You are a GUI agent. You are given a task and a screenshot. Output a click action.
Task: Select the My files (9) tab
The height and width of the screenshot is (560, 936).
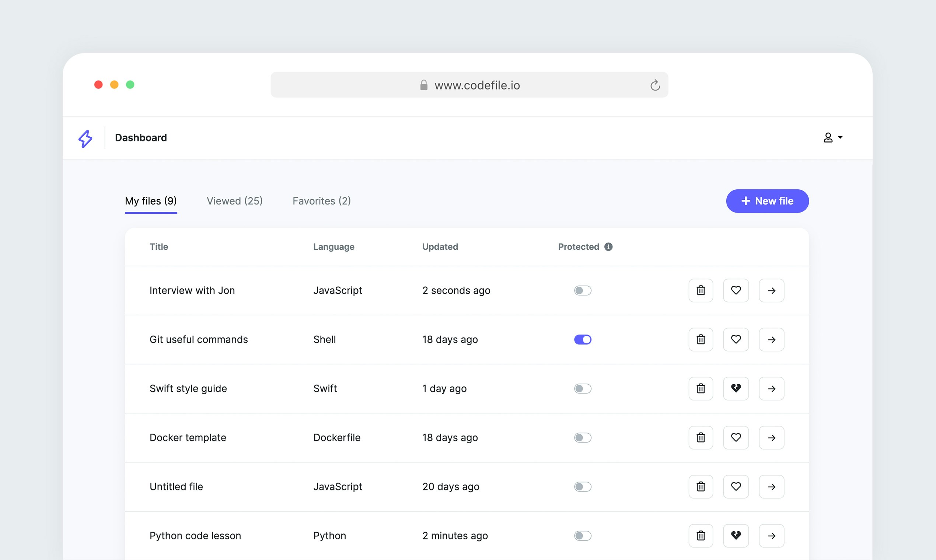(x=151, y=201)
